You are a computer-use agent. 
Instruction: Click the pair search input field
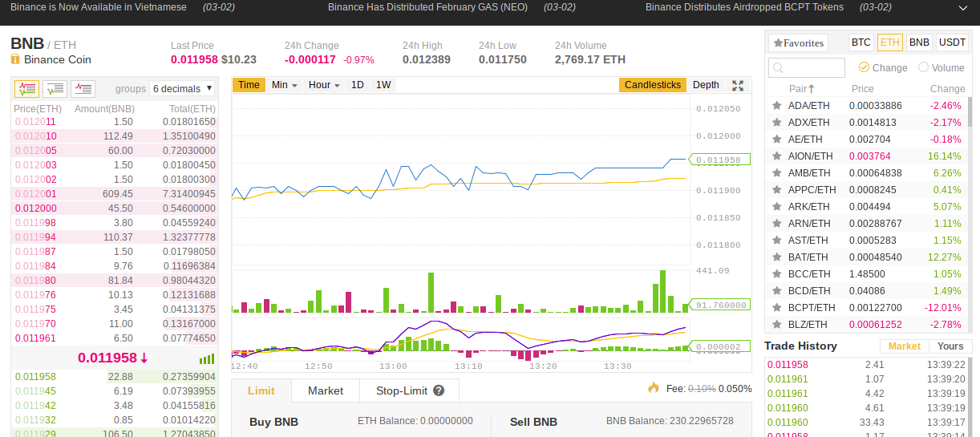pos(807,68)
